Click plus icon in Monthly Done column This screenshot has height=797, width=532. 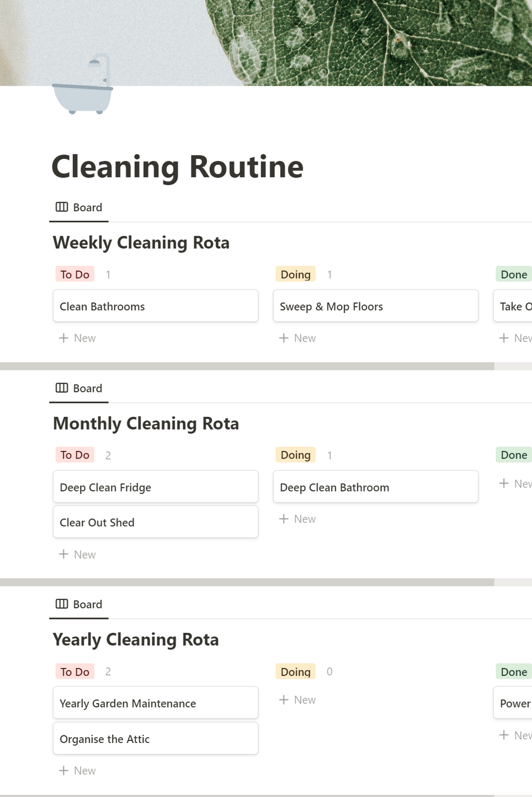tap(504, 483)
